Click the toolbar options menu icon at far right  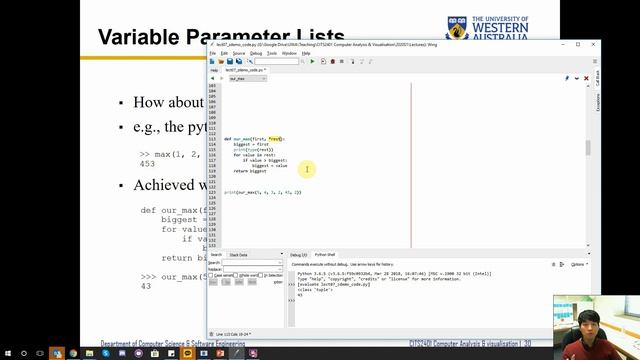pyautogui.click(x=595, y=61)
